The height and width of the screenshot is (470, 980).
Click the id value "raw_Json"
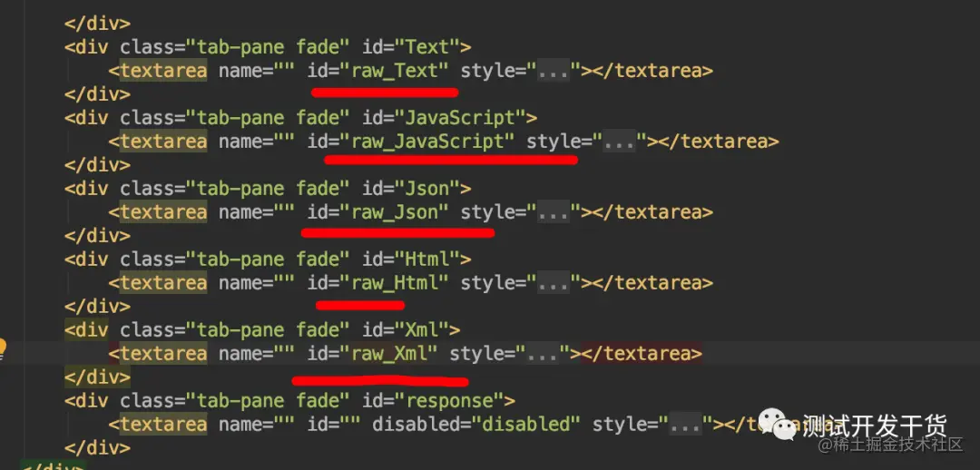pyautogui.click(x=395, y=212)
